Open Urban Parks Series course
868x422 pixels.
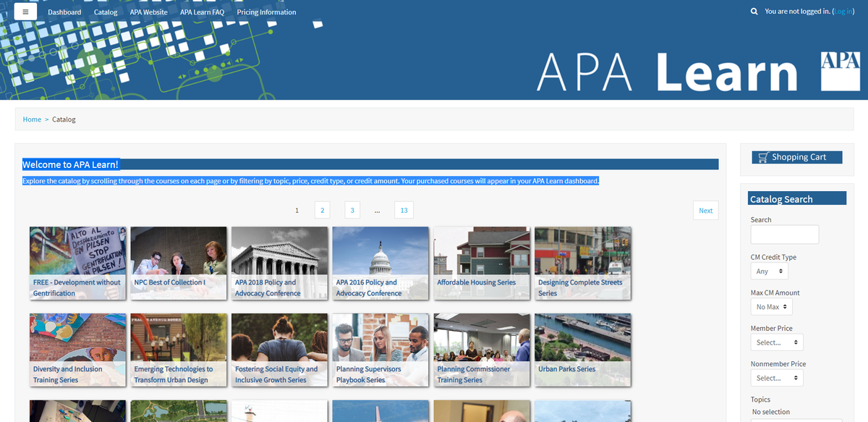583,350
